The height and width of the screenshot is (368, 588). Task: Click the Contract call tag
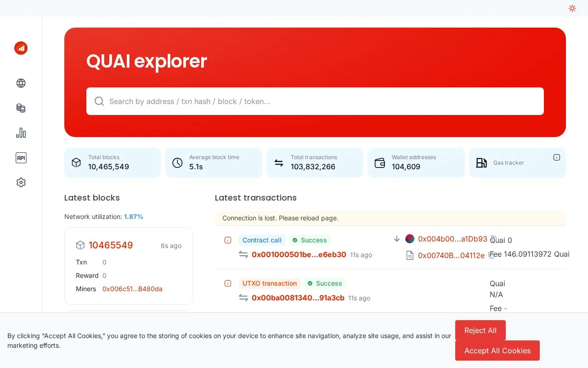click(x=262, y=240)
